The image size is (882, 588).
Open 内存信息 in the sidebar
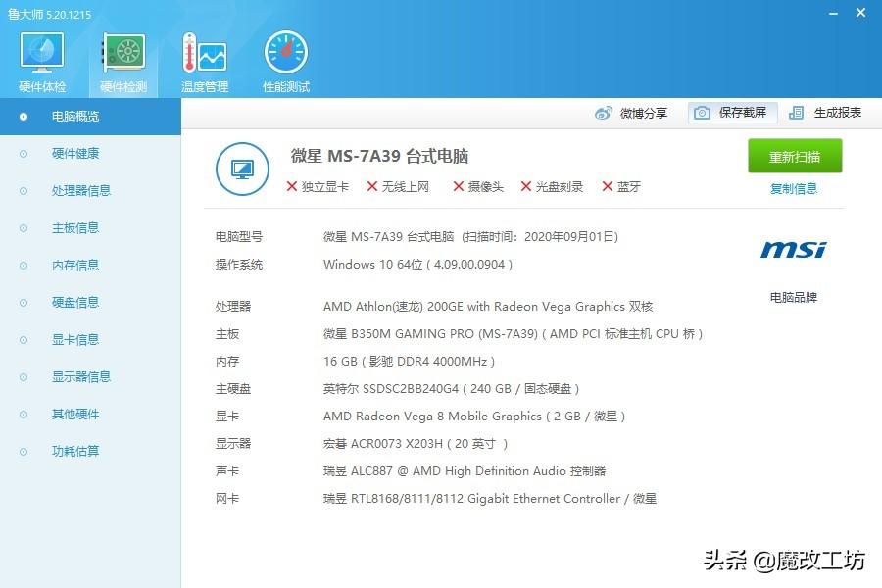[x=90, y=265]
